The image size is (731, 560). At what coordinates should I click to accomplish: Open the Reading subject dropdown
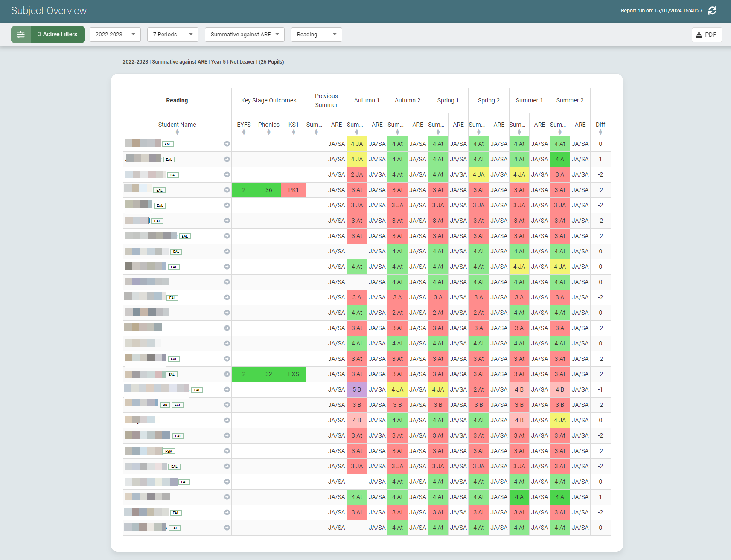point(316,35)
